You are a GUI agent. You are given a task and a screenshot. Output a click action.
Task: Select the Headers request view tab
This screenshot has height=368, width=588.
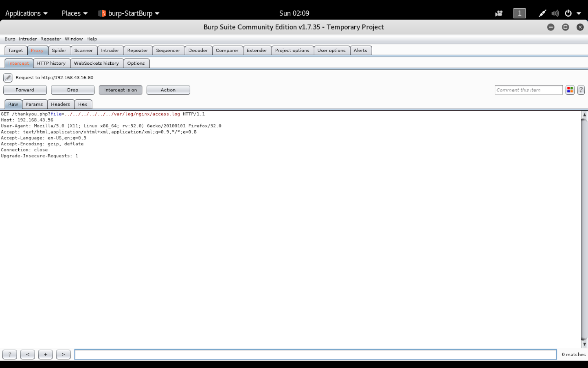[x=61, y=104]
